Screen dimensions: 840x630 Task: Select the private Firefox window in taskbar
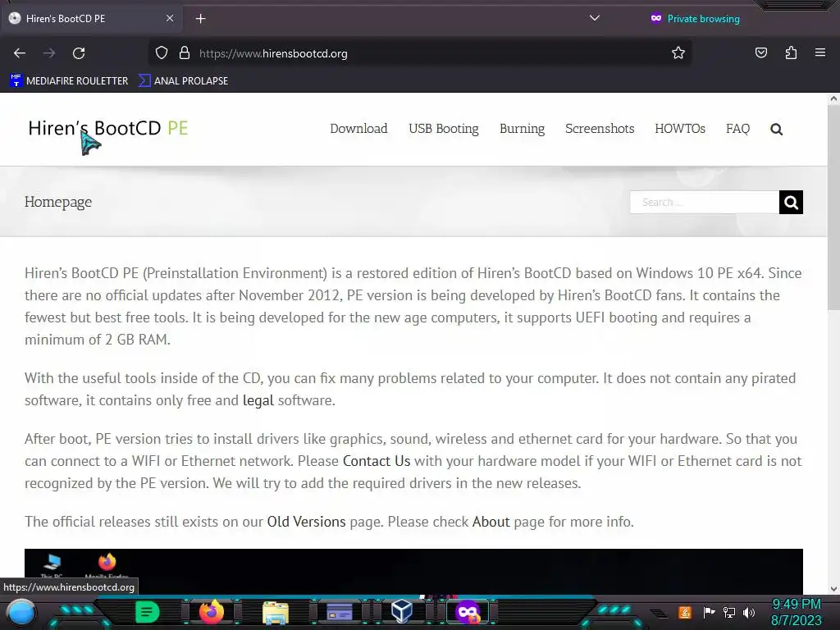click(x=468, y=612)
